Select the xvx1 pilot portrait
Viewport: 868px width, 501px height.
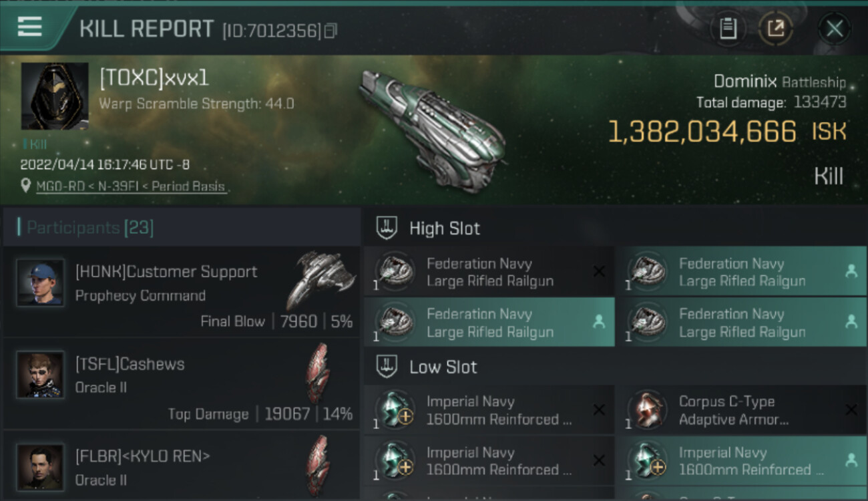[x=55, y=96]
